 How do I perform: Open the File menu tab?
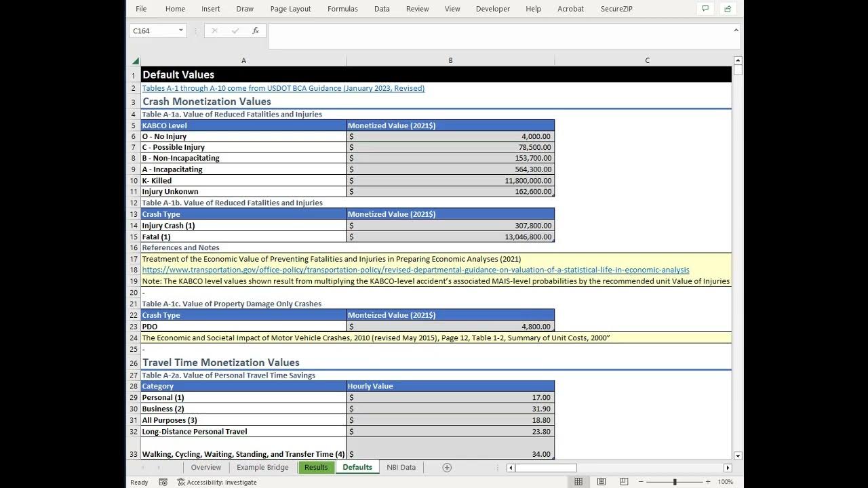tap(141, 9)
